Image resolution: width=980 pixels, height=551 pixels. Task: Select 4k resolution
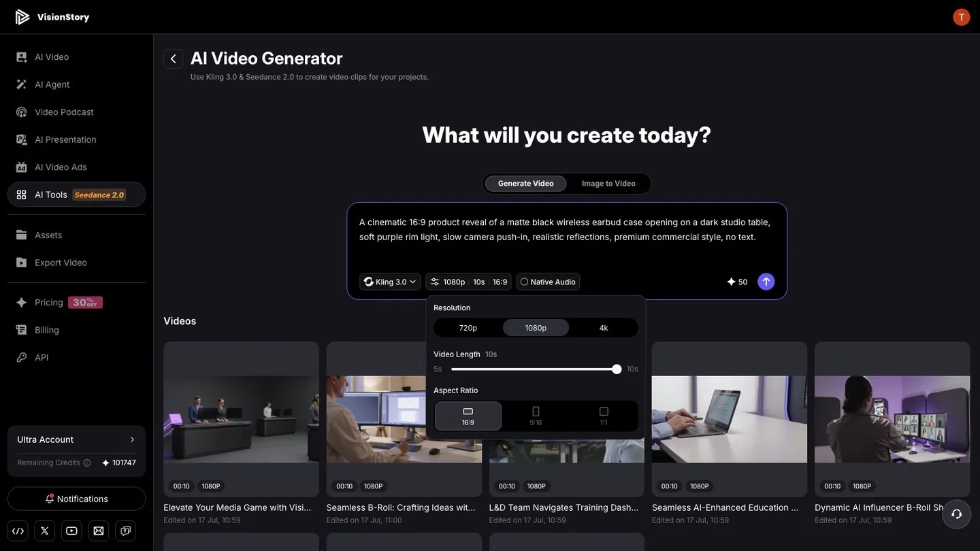[604, 328]
